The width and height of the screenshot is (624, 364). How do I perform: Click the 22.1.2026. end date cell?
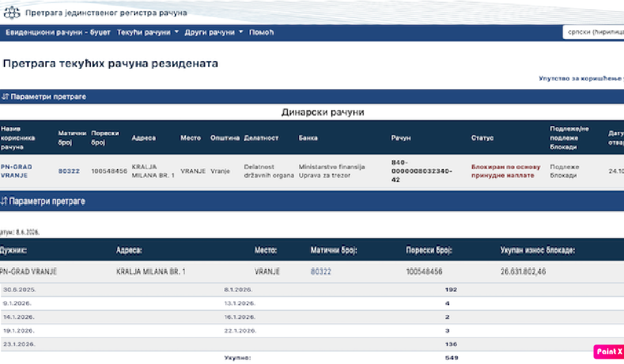pyautogui.click(x=240, y=331)
